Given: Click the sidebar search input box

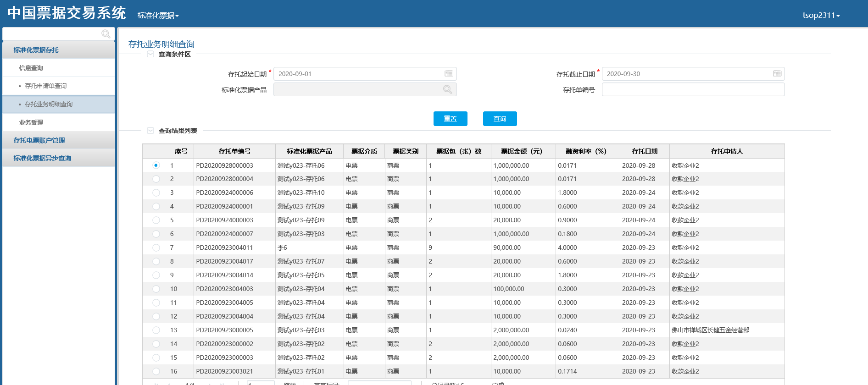Looking at the screenshot, I should pyautogui.click(x=59, y=34).
